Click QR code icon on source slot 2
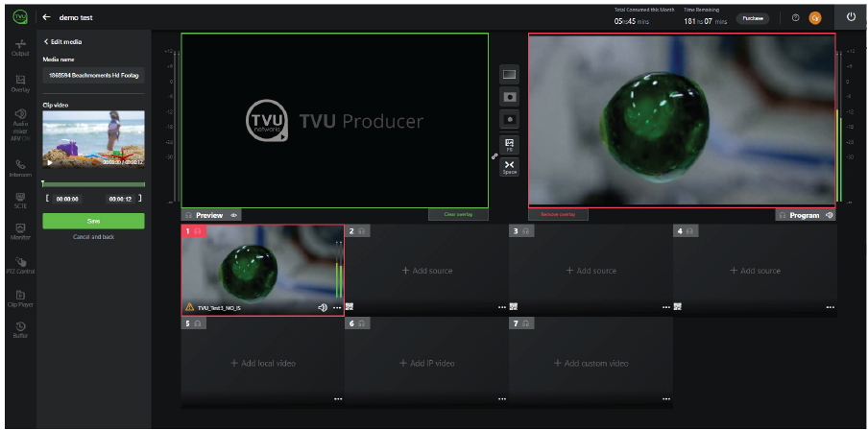868x430 pixels. tap(350, 306)
